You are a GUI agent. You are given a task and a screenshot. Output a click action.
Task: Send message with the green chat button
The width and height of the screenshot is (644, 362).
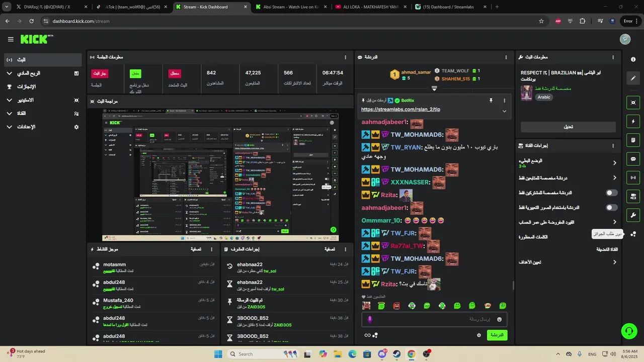coord(497,335)
